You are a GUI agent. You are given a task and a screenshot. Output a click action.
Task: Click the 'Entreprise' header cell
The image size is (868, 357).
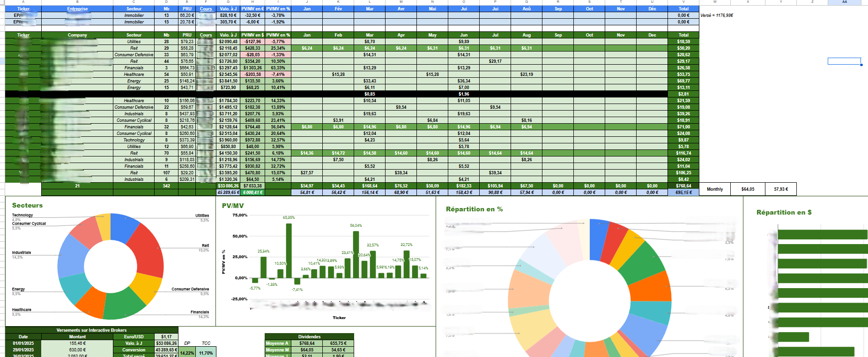(x=77, y=9)
